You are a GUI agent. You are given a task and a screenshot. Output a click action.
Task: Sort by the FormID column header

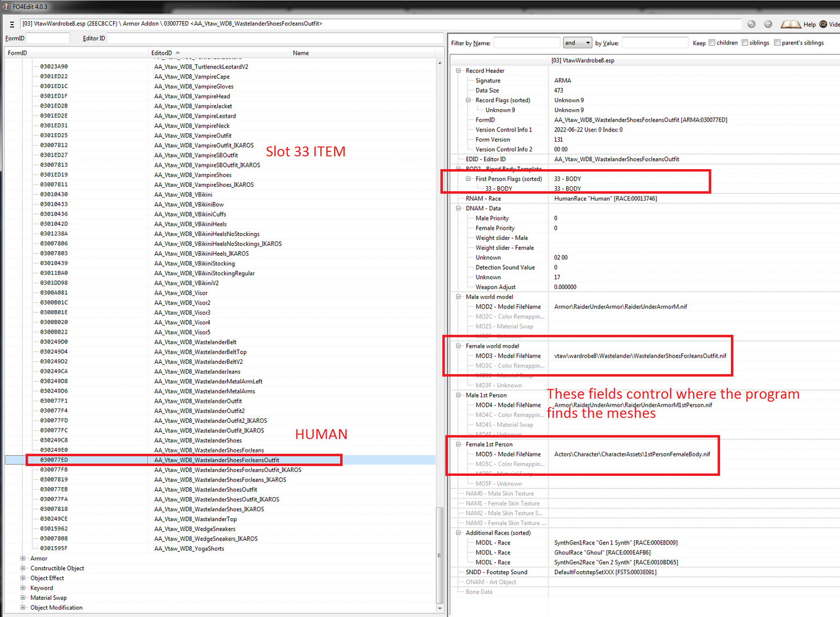point(76,53)
